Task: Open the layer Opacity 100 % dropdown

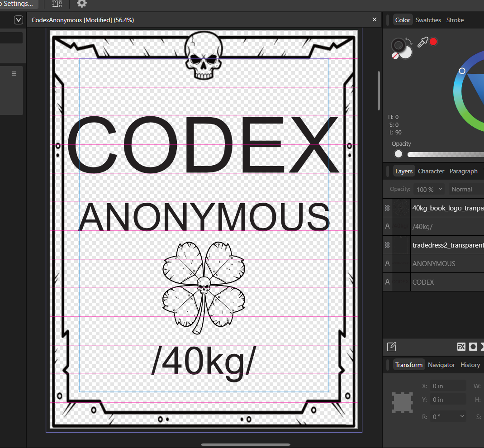Action: click(430, 189)
